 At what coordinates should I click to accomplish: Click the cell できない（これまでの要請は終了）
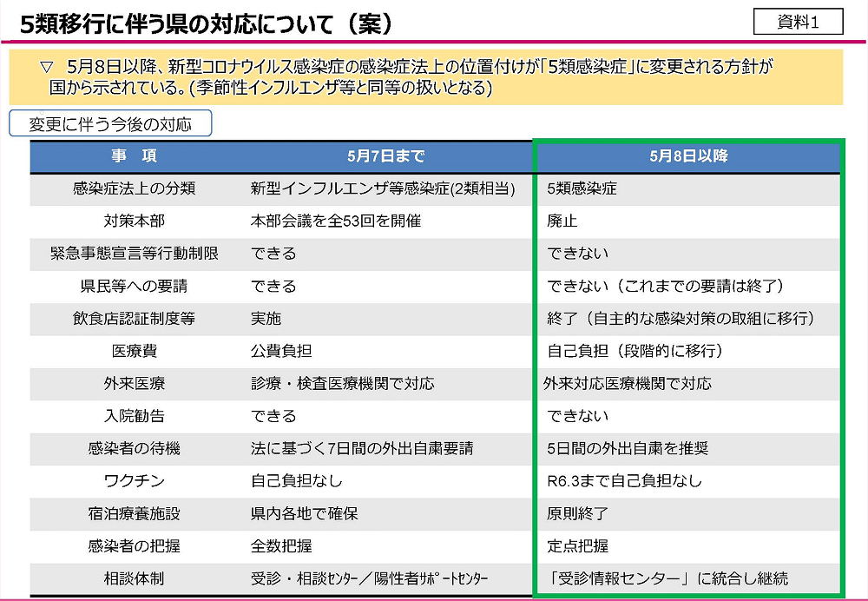(x=666, y=287)
